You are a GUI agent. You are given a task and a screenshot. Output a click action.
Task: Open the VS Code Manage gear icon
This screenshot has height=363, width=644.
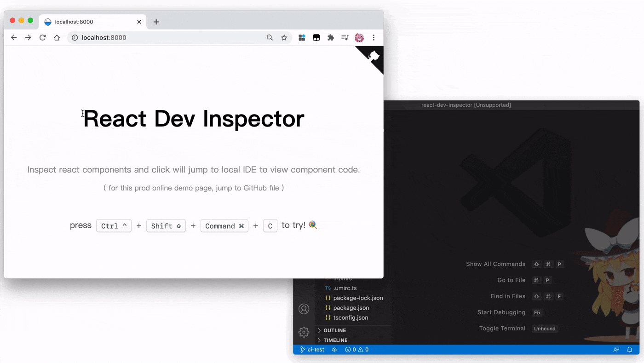pos(304,332)
